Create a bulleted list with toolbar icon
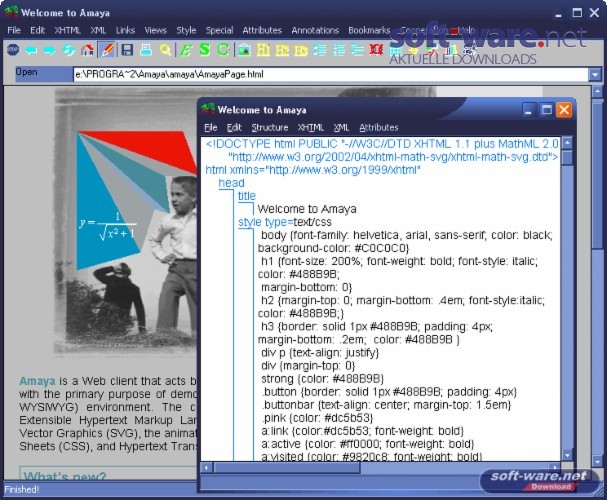607x500 pixels. 320,50
